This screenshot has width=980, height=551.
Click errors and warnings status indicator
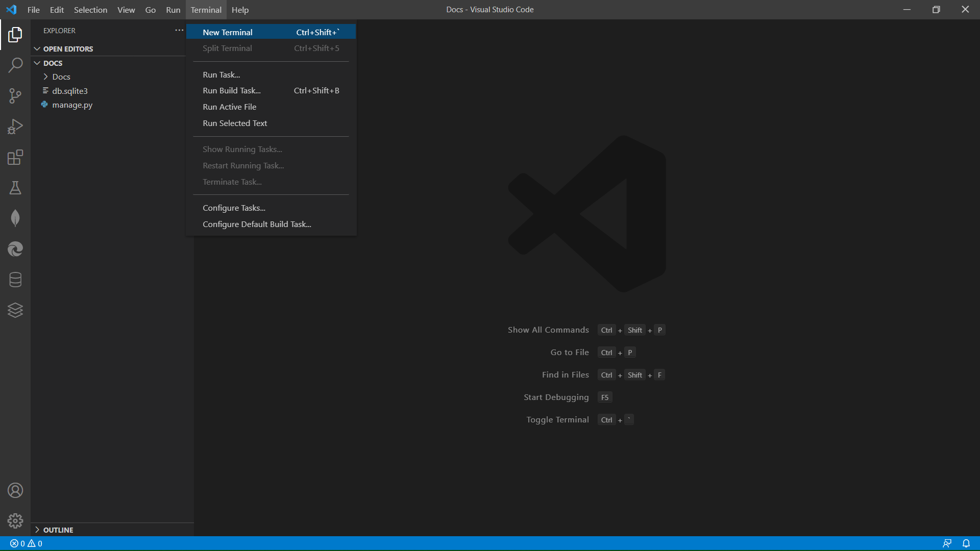coord(26,543)
